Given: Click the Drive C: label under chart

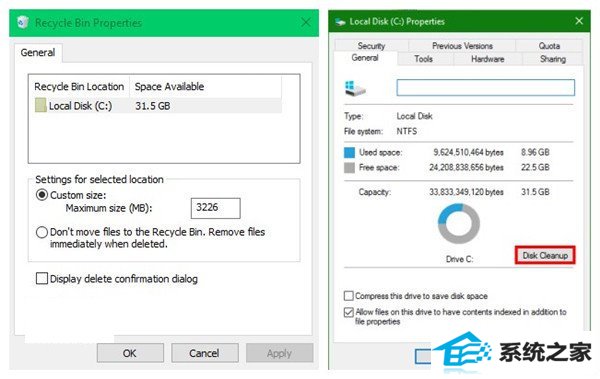Looking at the screenshot, I should [459, 259].
